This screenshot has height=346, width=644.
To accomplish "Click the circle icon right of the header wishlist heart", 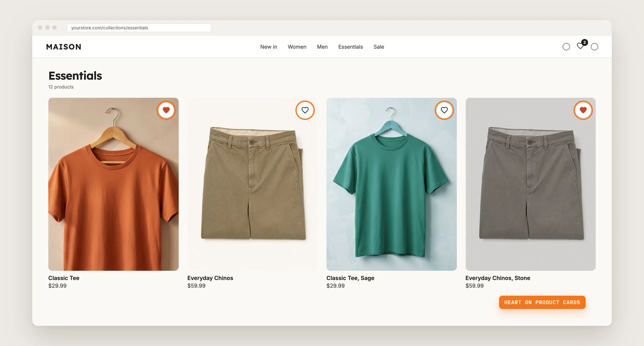I will pos(594,47).
